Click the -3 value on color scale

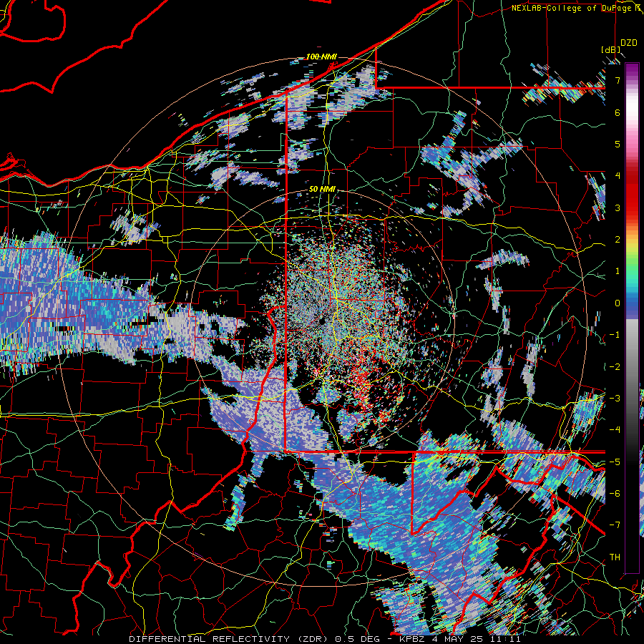pyautogui.click(x=615, y=399)
